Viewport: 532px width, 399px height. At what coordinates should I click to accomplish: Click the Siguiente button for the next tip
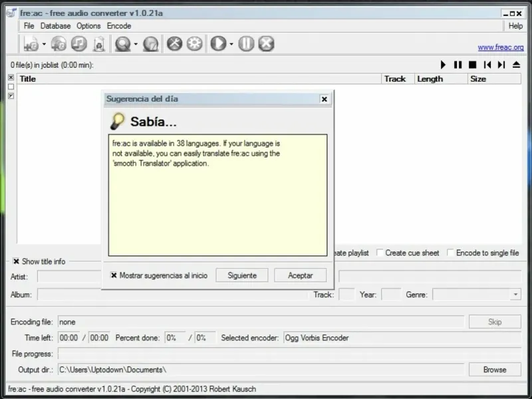coord(242,275)
